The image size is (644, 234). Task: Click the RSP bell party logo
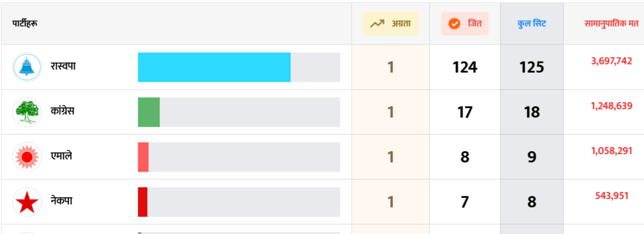point(27,67)
